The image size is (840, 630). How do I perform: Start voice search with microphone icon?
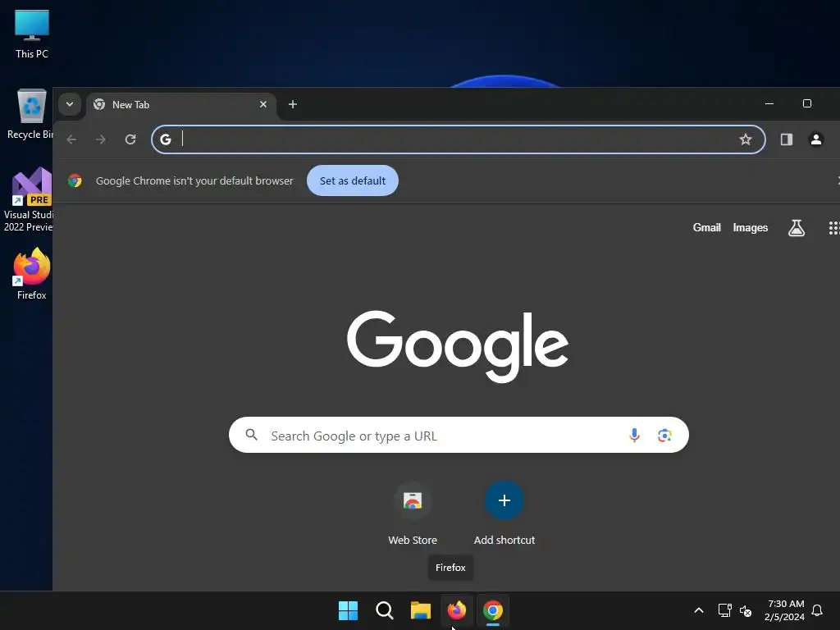point(634,435)
